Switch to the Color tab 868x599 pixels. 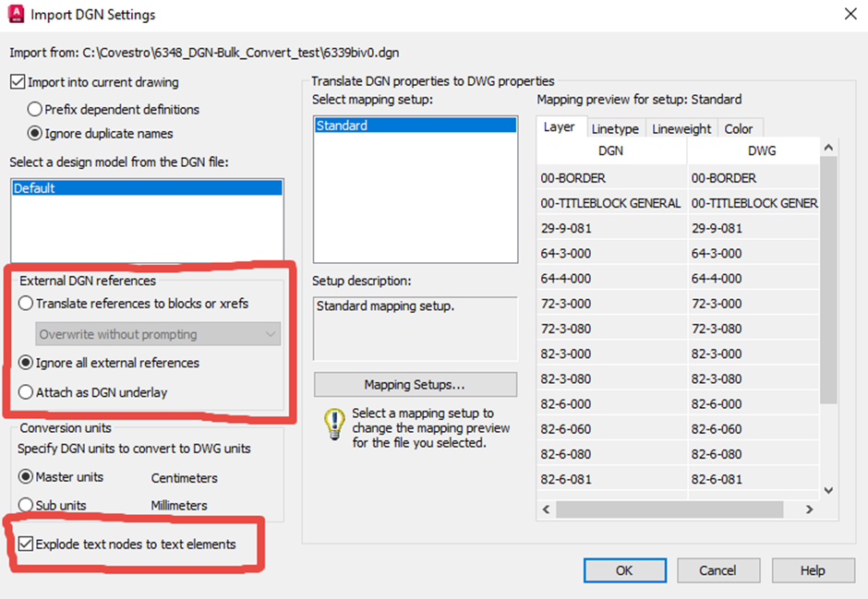tap(739, 129)
